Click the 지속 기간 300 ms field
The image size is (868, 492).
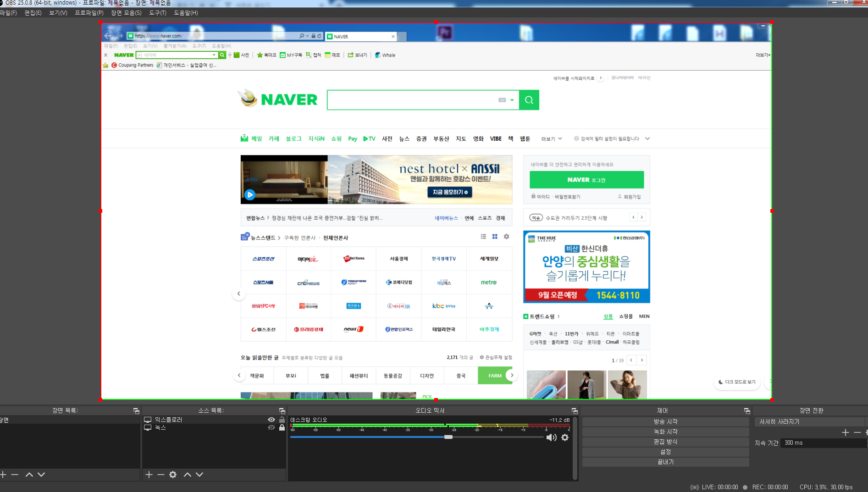pos(823,442)
